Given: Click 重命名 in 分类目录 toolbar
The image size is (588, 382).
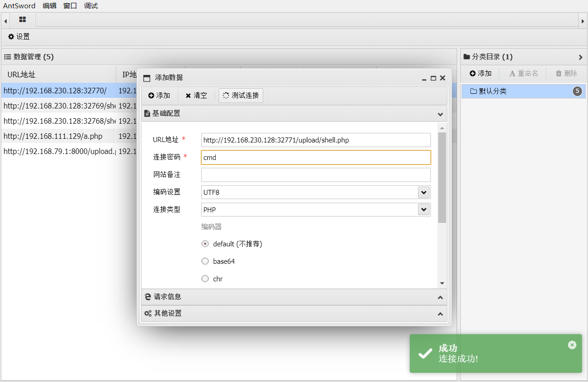Looking at the screenshot, I should point(523,73).
